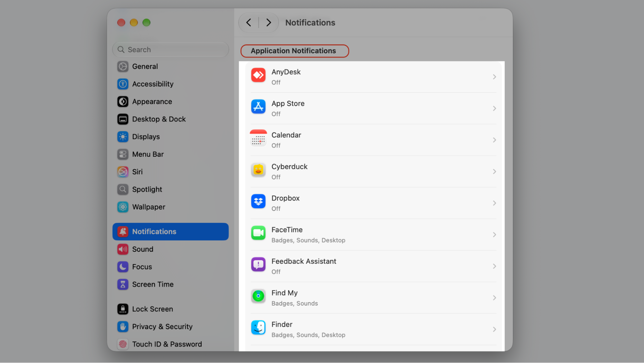The height and width of the screenshot is (363, 644).
Task: Click the Search field in sidebar
Action: [170, 50]
